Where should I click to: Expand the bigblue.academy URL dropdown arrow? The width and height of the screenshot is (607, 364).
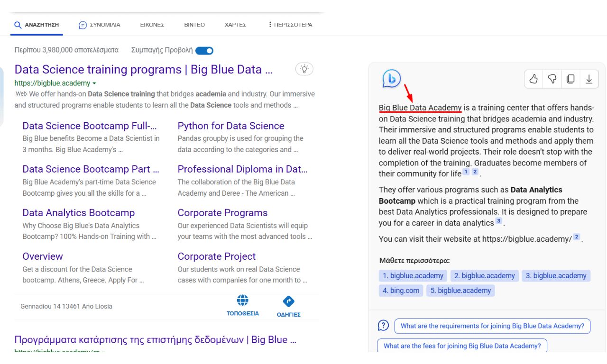(x=94, y=83)
